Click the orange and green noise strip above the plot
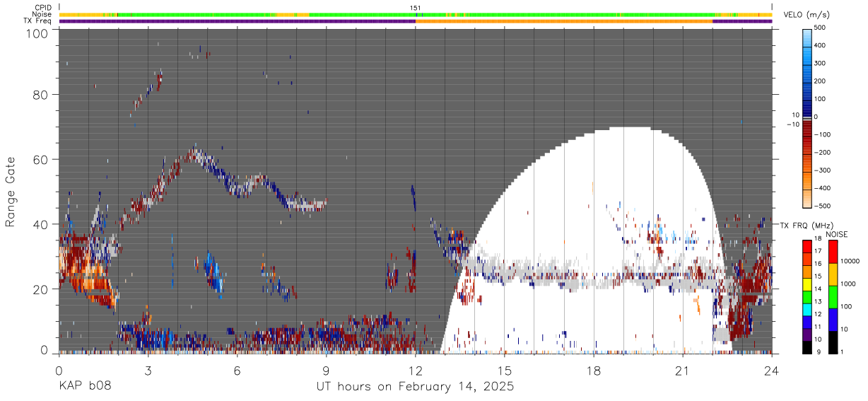868x401 pixels. coord(416,14)
